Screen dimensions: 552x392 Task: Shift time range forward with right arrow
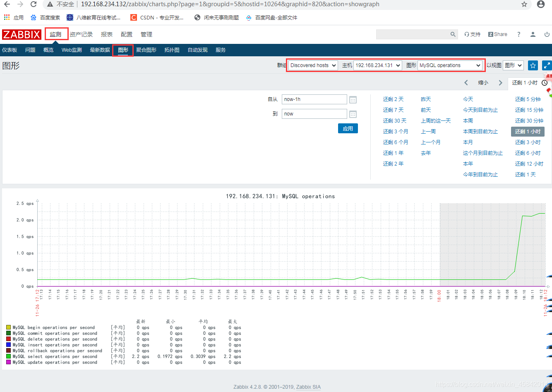(500, 83)
